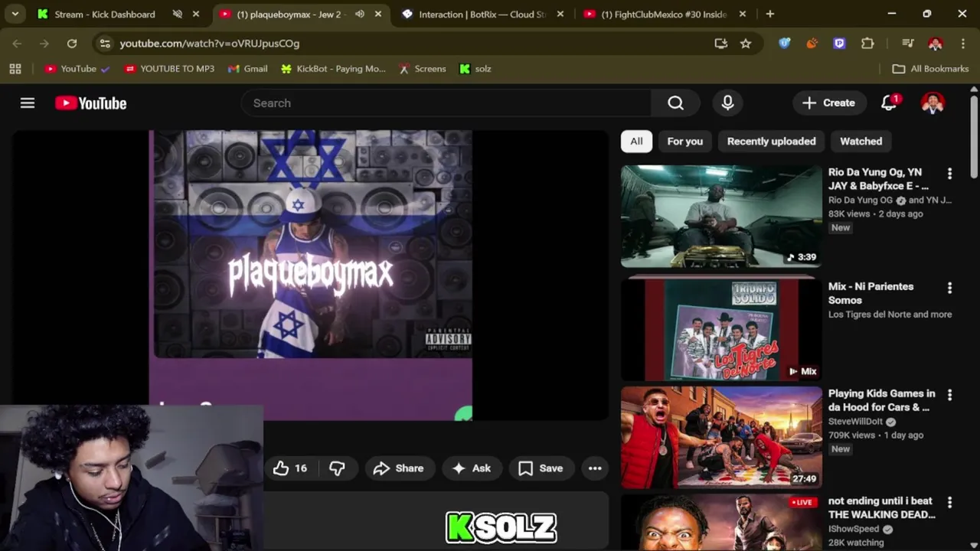This screenshot has width=980, height=551.
Task: Unmute the Kick Dashboard tab audio icon
Action: 178,14
